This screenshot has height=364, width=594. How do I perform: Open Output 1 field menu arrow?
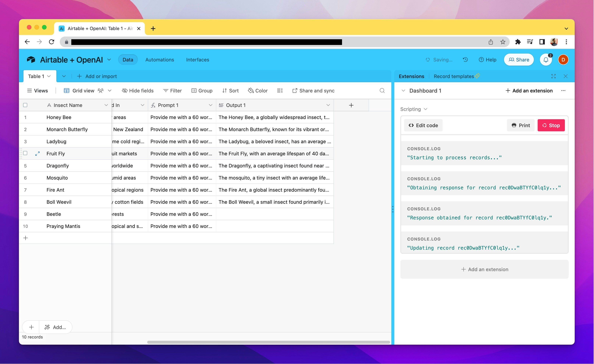[x=328, y=105]
